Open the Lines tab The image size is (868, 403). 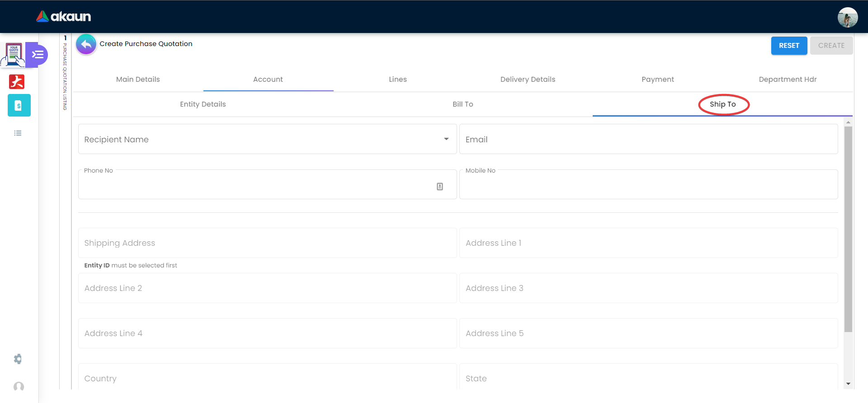pos(398,80)
